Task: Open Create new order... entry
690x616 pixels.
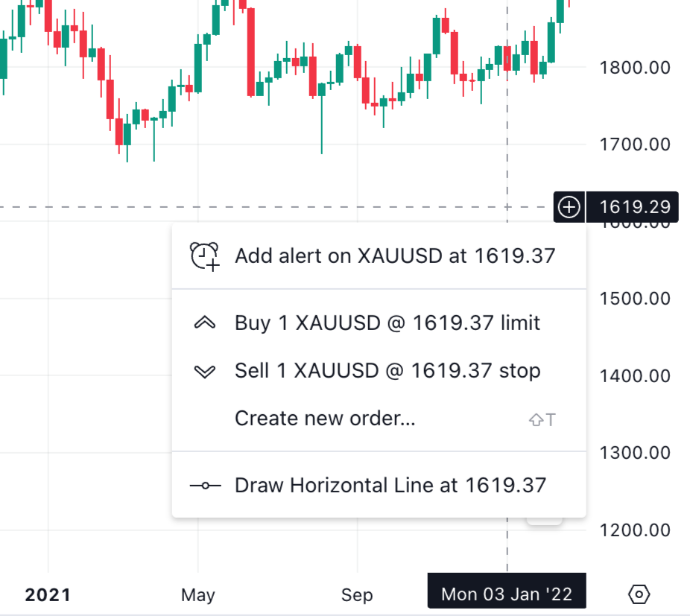Action: coord(325,419)
